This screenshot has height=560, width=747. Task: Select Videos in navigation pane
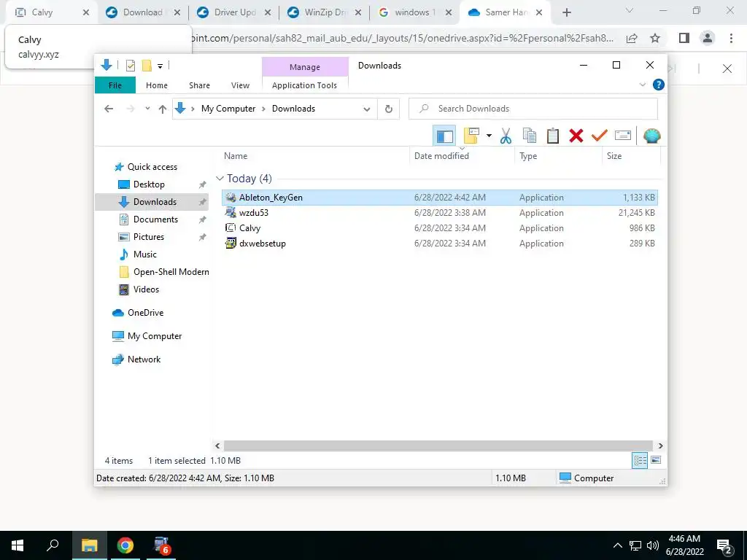(x=146, y=289)
